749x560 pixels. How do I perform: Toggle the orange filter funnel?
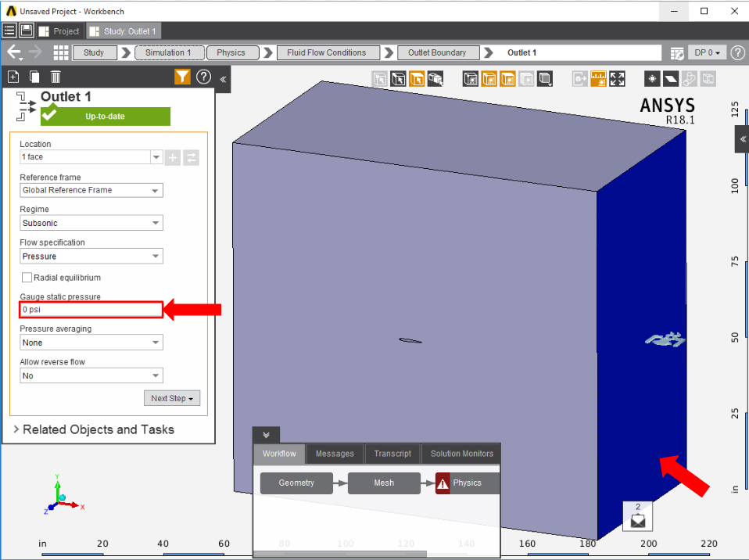[182, 77]
